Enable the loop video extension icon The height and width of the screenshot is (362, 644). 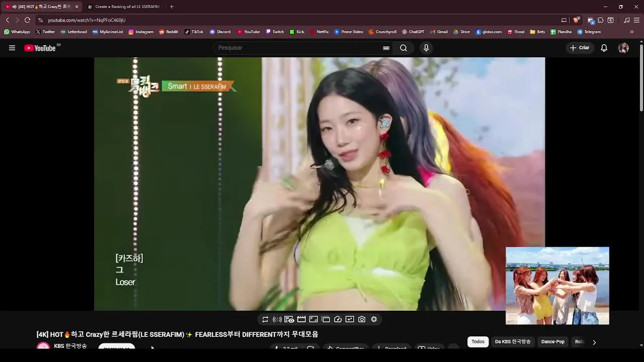tap(265, 319)
